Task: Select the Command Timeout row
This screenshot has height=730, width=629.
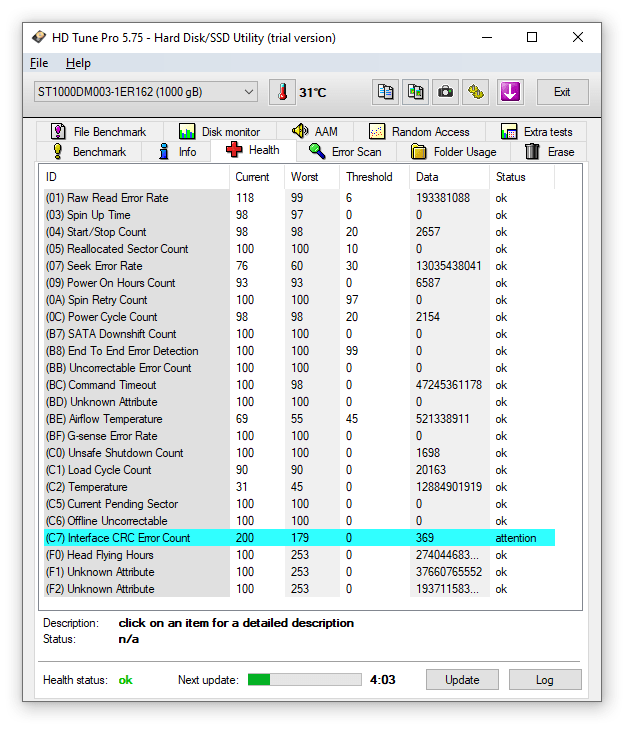Action: pos(299,385)
